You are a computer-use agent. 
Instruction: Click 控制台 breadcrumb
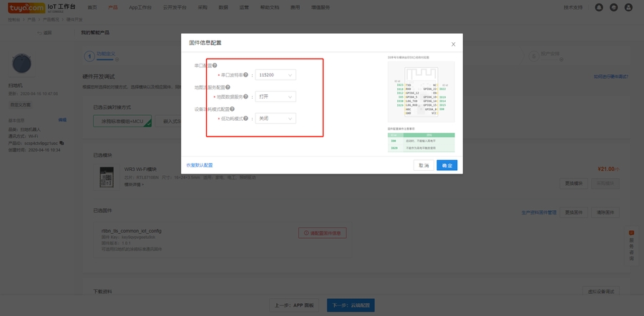[14, 20]
